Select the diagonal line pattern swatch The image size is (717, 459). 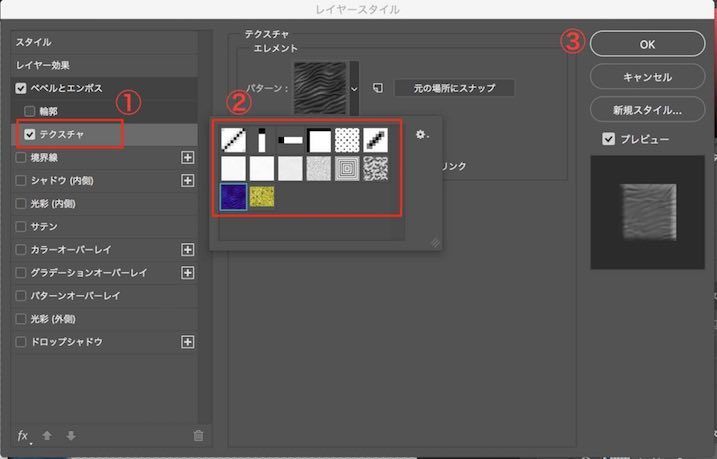click(x=233, y=140)
